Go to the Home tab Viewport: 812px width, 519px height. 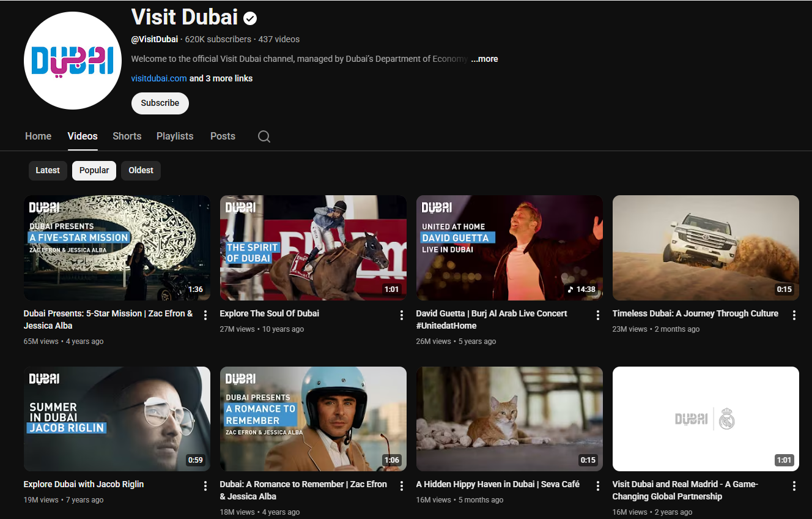tap(38, 136)
